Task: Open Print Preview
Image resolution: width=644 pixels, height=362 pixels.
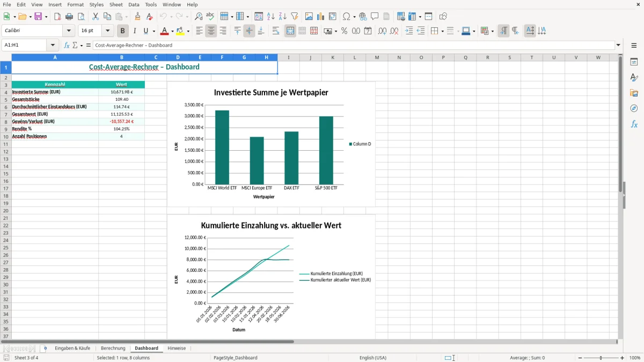Action: (x=81, y=17)
